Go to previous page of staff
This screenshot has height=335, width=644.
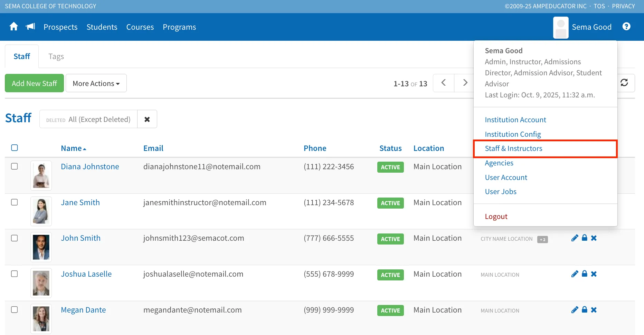coord(444,83)
